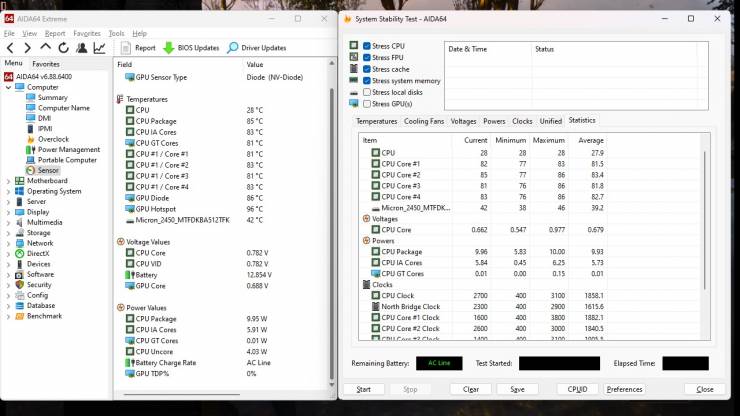
Task: Click the Multimedia icon in the tree
Action: point(19,222)
